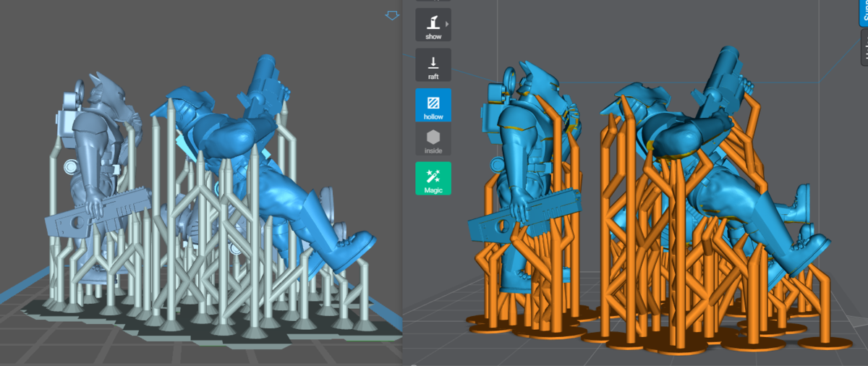This screenshot has height=366, width=868.
Task: Expand the show button's side arrow
Action: point(448,24)
